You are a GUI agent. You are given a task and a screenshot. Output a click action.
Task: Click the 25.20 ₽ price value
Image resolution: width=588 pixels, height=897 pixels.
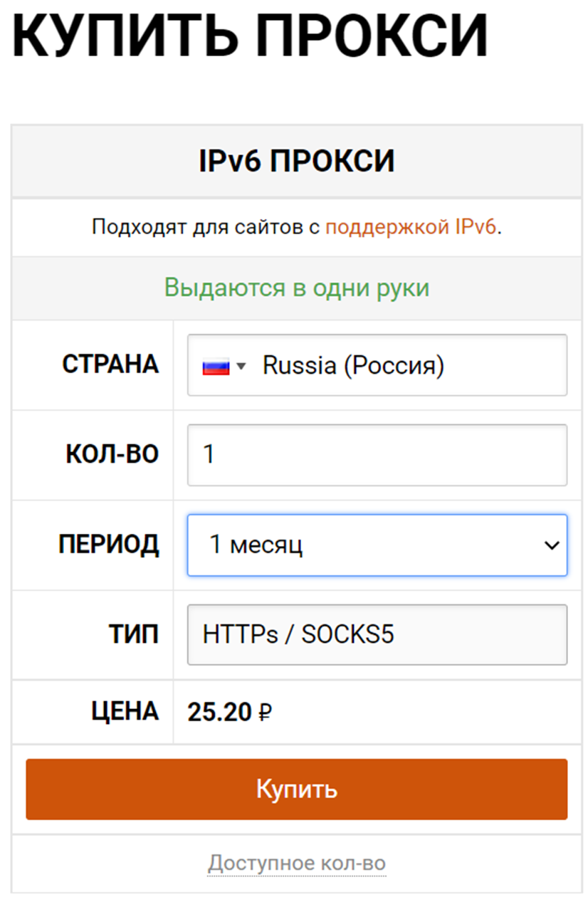230,712
